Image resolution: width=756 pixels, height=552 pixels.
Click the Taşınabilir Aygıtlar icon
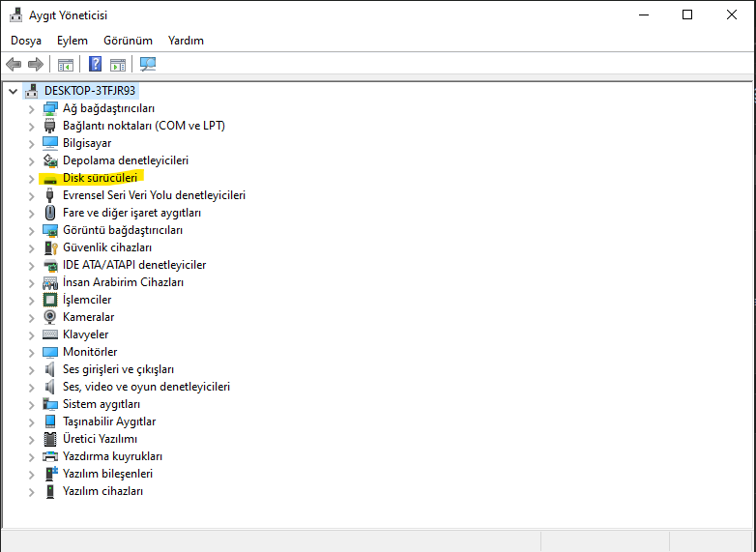pyautogui.click(x=50, y=421)
